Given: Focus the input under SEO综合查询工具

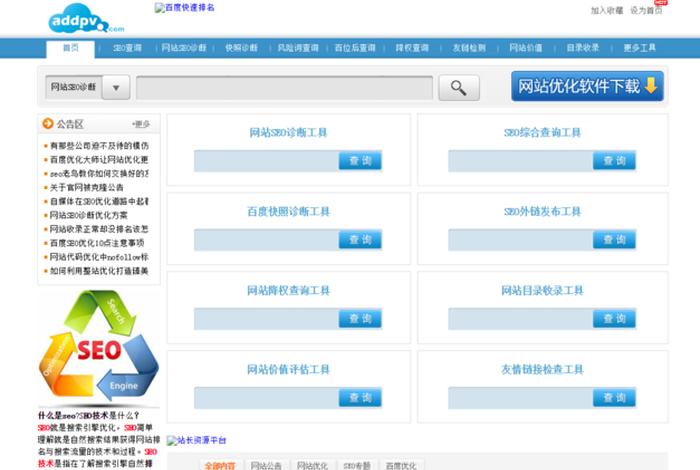Looking at the screenshot, I should coord(521,161).
